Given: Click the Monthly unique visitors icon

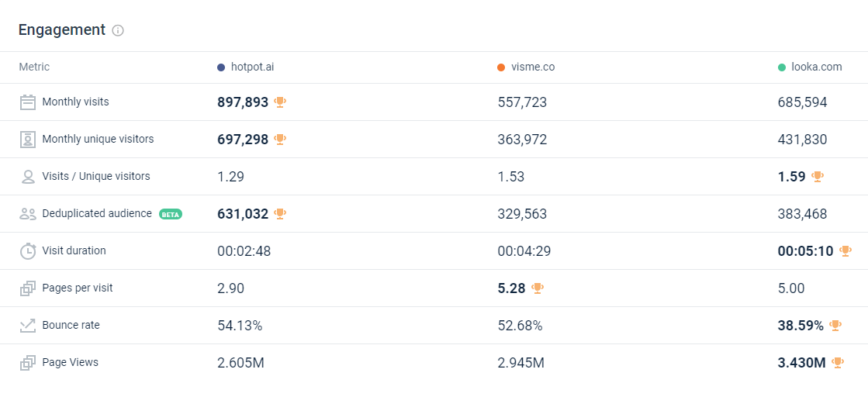Looking at the screenshot, I should pos(28,140).
